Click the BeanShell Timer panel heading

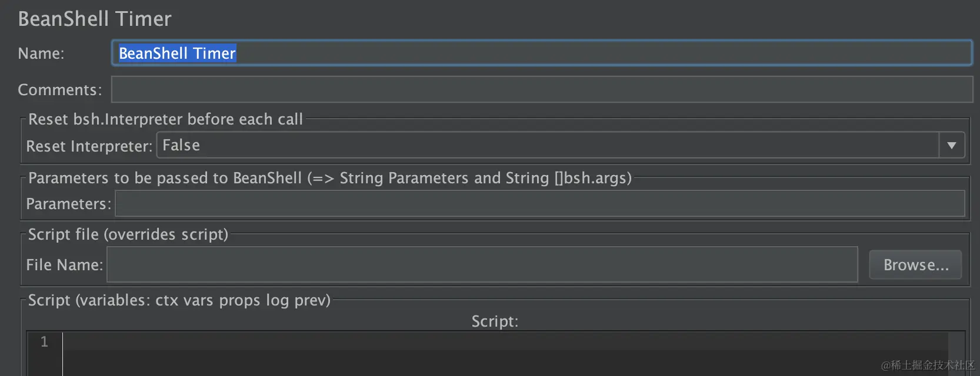click(95, 19)
